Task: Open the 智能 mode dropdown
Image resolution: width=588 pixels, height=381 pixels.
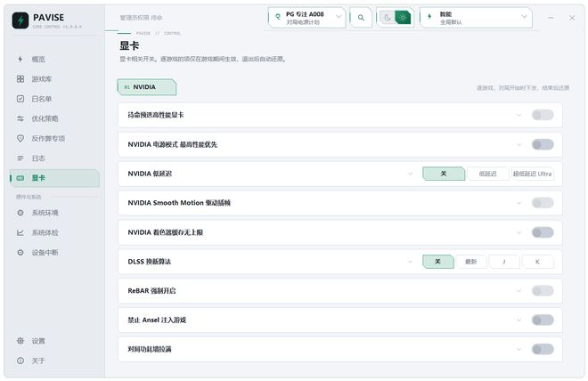Action: click(476, 18)
